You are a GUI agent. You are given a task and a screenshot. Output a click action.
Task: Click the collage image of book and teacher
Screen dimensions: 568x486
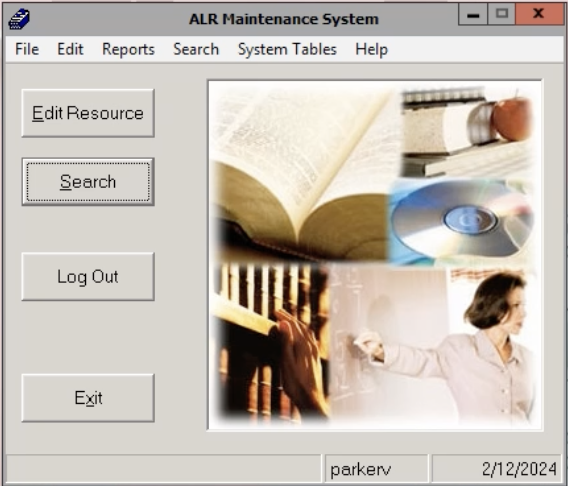tap(375, 255)
